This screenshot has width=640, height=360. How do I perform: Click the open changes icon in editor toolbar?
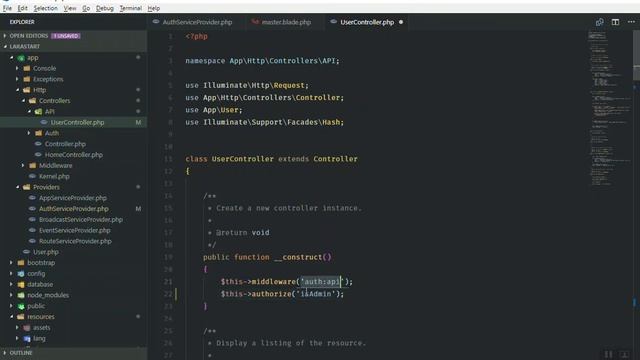click(599, 22)
